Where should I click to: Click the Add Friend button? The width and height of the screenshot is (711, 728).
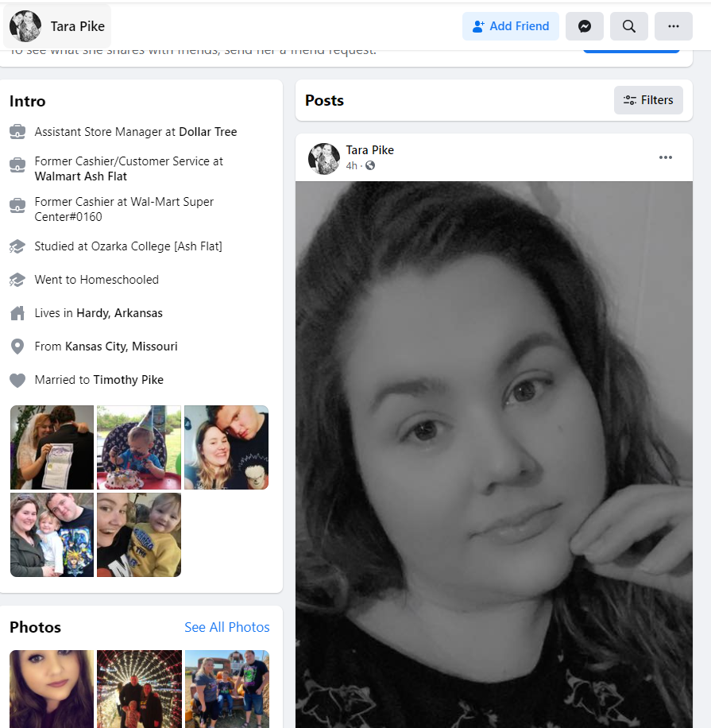[x=511, y=26]
